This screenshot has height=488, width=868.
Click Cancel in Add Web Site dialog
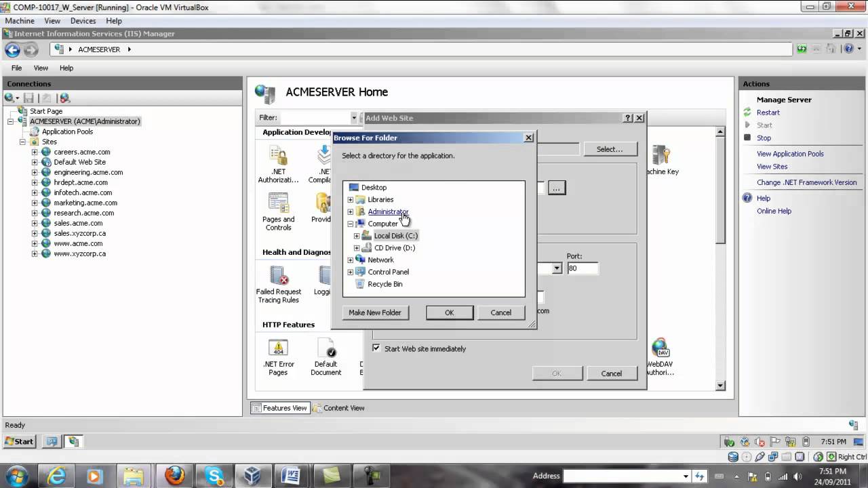point(611,373)
